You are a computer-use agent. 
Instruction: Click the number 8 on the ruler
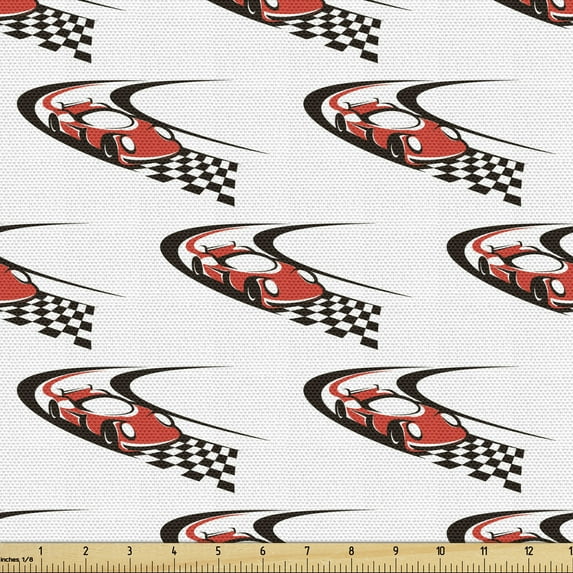pos(351,551)
